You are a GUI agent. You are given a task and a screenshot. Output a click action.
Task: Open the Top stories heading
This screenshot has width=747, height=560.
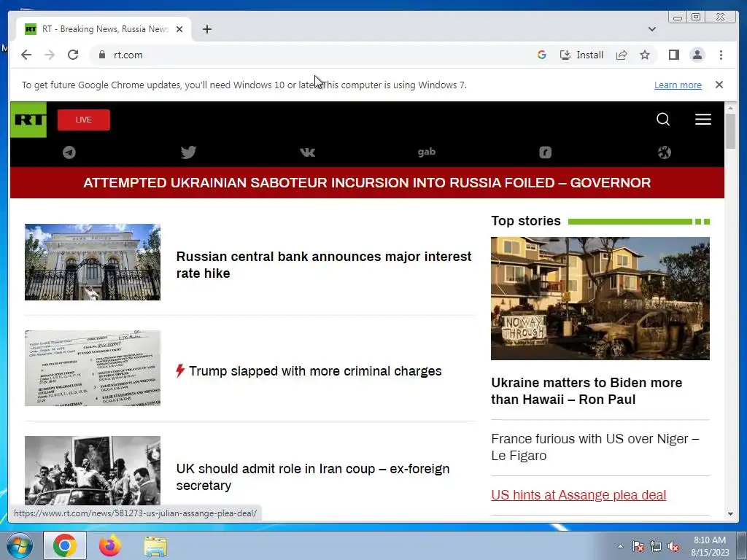(526, 221)
